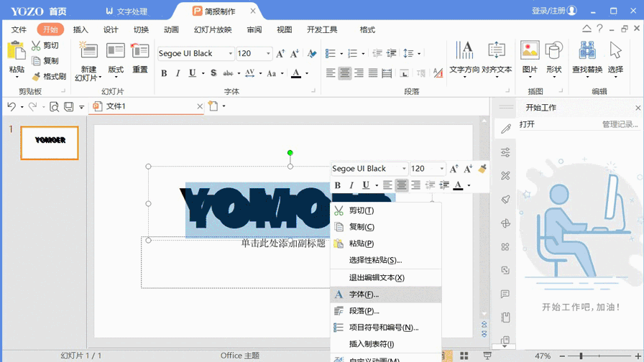The width and height of the screenshot is (644, 362).
Task: Click the mini toolbar font color A swatch
Action: (458, 185)
